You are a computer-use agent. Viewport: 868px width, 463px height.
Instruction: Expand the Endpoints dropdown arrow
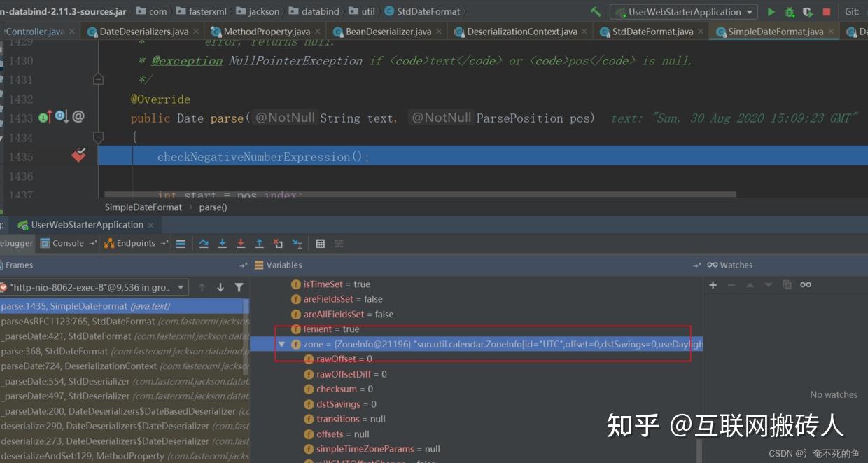pyautogui.click(x=162, y=243)
